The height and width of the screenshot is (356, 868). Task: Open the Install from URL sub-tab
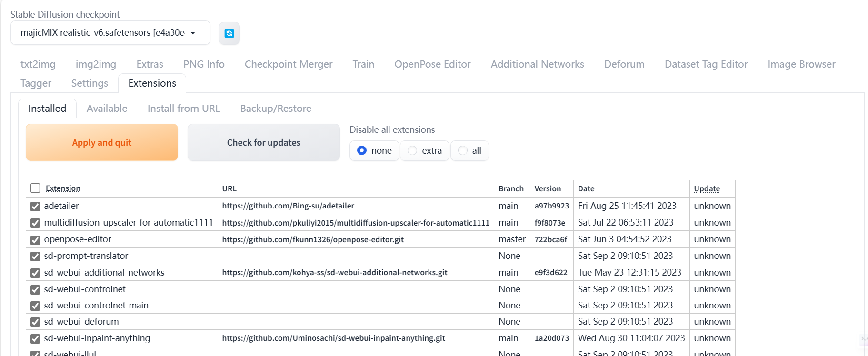(x=184, y=109)
